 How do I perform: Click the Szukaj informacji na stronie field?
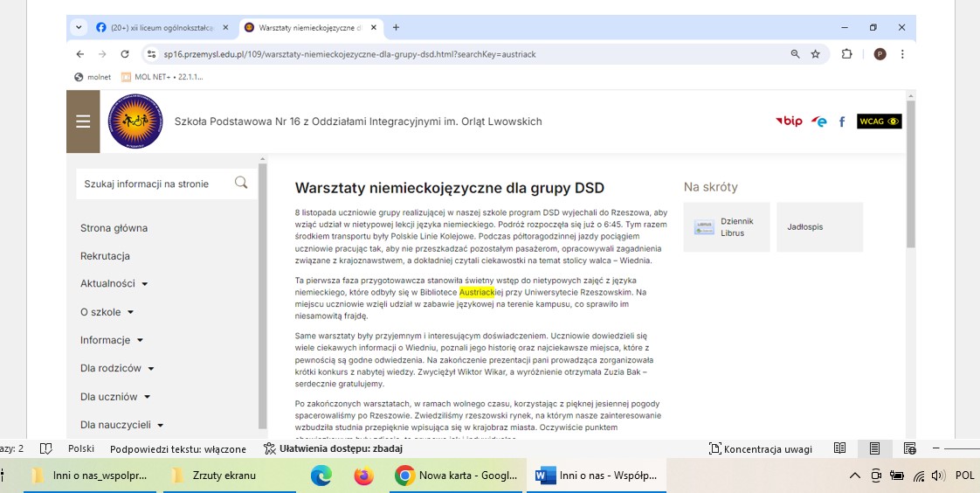tap(155, 184)
